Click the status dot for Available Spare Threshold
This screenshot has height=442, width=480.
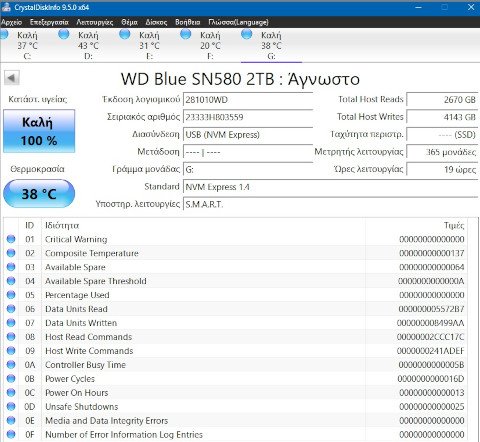(x=11, y=281)
